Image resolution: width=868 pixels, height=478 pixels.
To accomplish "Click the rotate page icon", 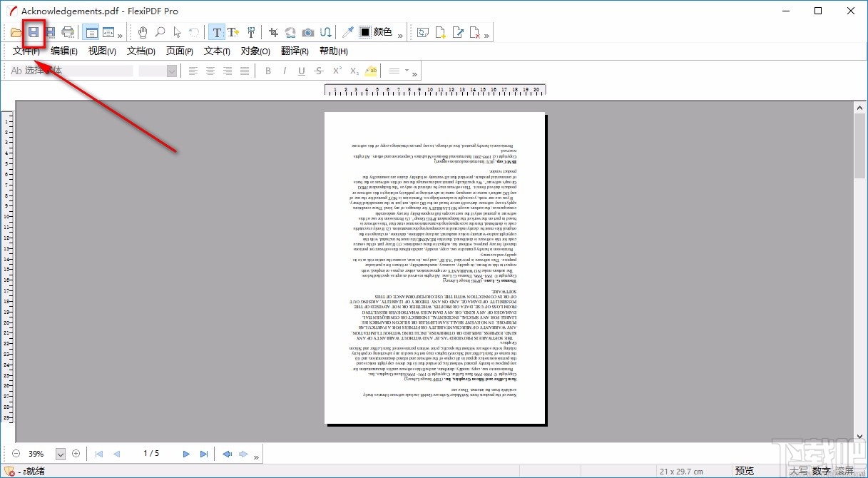I will click(424, 32).
